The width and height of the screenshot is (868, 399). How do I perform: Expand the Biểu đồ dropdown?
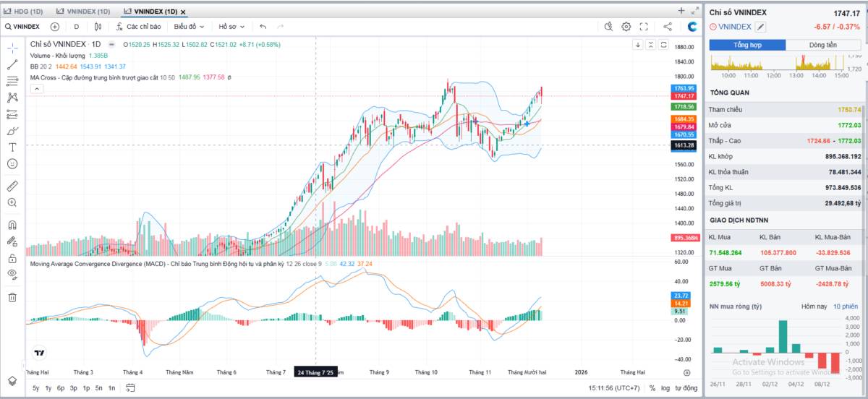tap(189, 27)
